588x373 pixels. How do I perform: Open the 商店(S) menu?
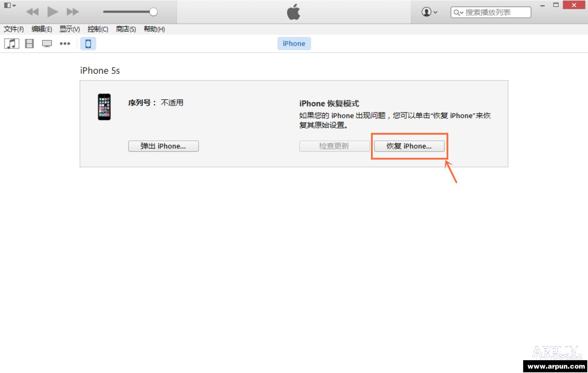point(125,29)
